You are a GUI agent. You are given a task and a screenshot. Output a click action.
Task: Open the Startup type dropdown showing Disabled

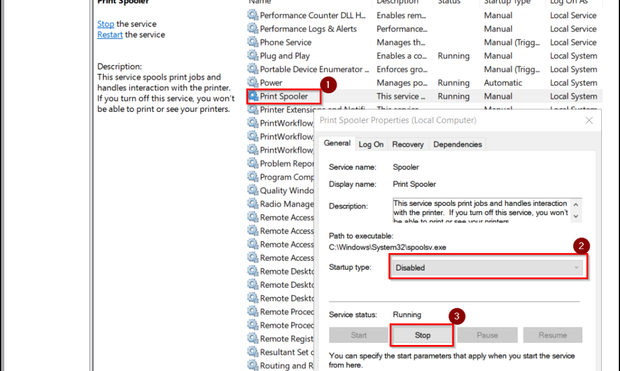pos(488,268)
